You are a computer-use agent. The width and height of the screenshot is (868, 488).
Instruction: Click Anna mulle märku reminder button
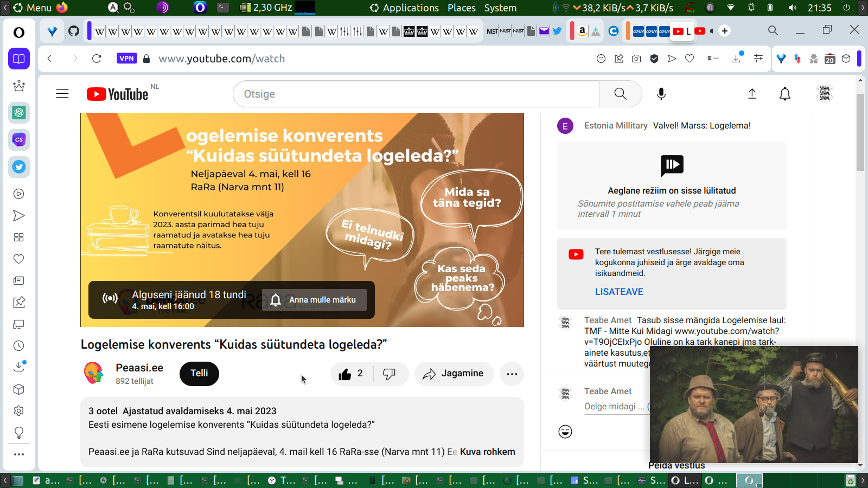pos(315,300)
